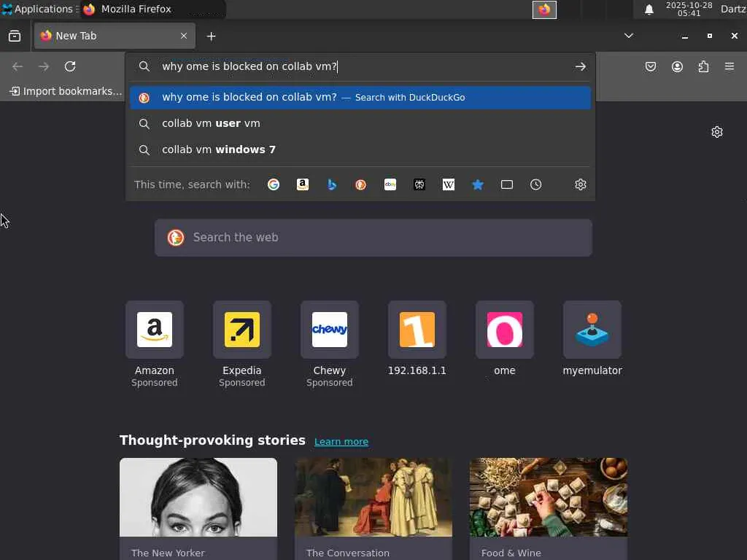Follow the Learn more link

pyautogui.click(x=341, y=441)
